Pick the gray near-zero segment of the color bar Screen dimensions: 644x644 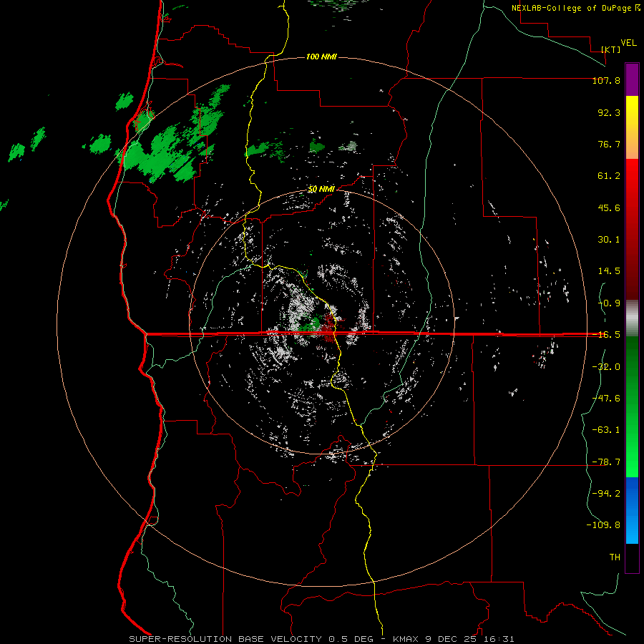click(632, 318)
